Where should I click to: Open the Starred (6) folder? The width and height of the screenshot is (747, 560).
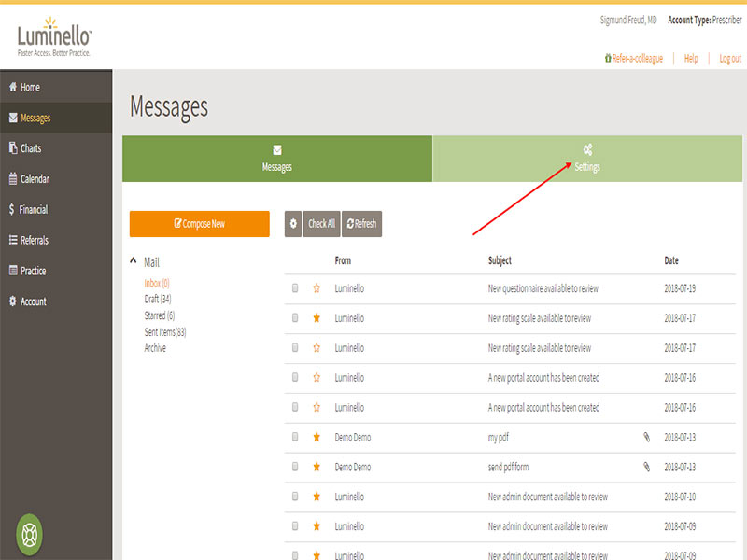(160, 315)
